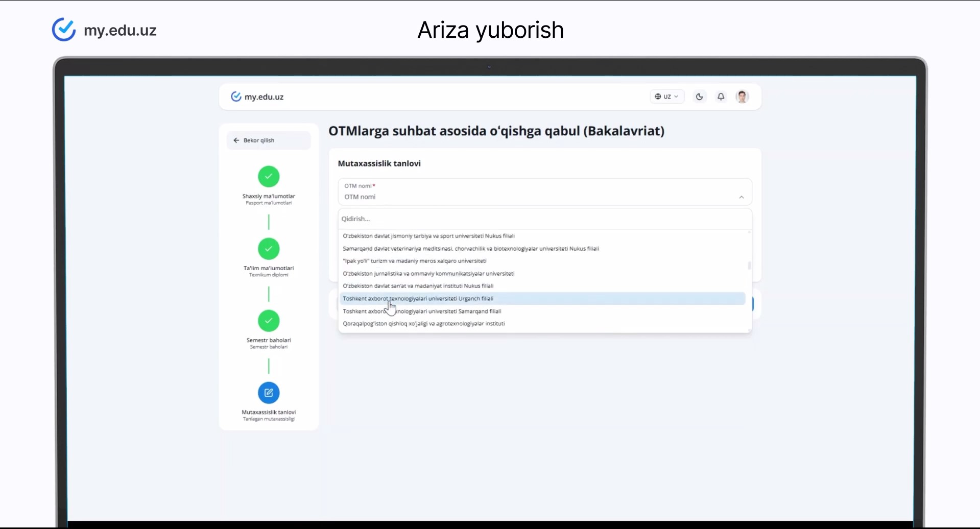980x529 pixels.
Task: Click the dropdown list scrollbar thumb
Action: click(x=749, y=266)
